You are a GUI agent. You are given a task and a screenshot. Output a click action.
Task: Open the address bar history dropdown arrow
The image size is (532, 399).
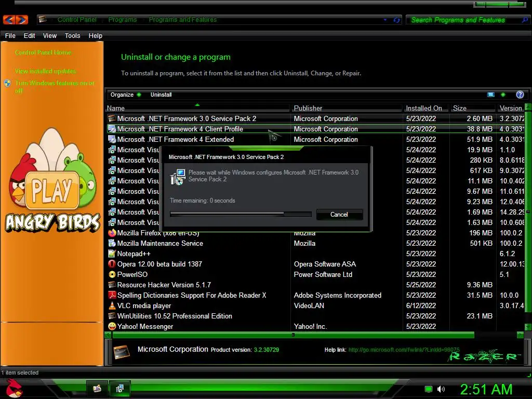coord(385,20)
